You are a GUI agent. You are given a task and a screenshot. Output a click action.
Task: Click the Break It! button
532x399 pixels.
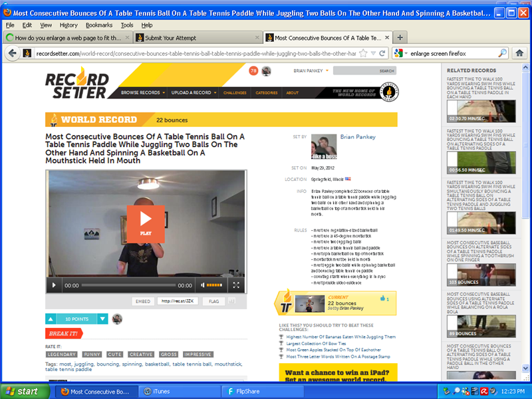point(64,334)
